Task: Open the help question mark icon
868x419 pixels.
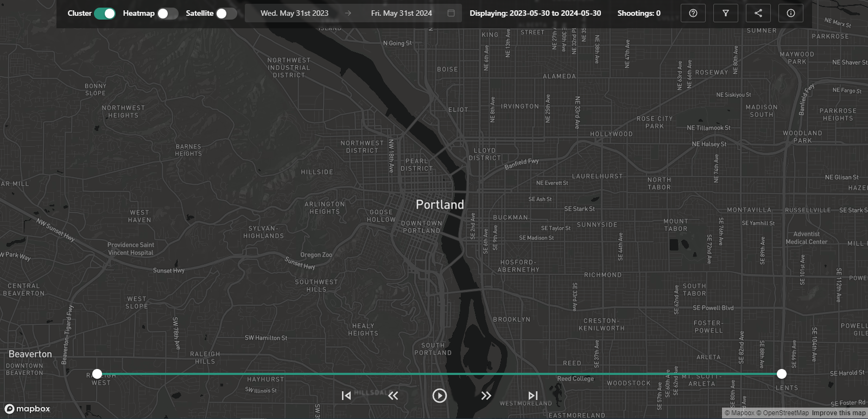Action: coord(693,13)
